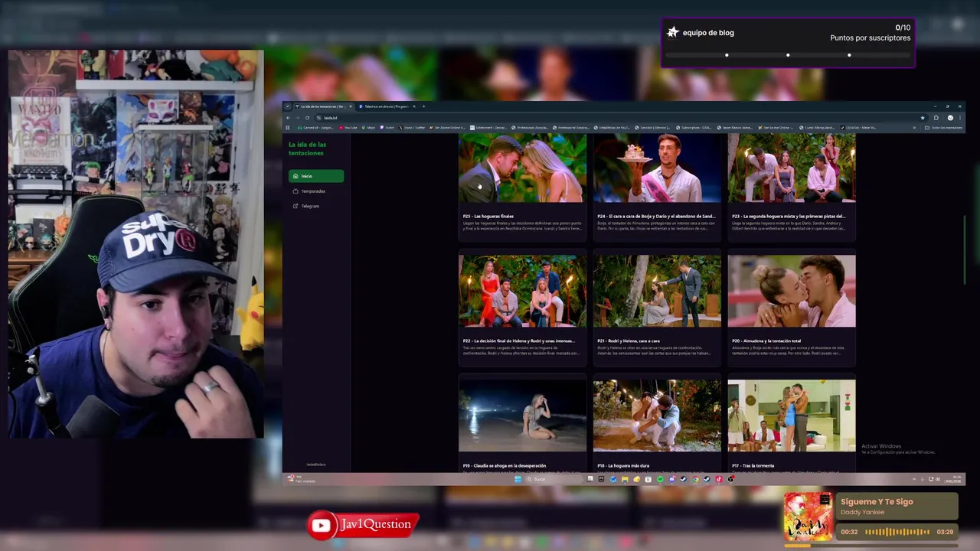The image size is (980, 551).
Task: Click the home icon beside Inicio
Action: coord(296,176)
